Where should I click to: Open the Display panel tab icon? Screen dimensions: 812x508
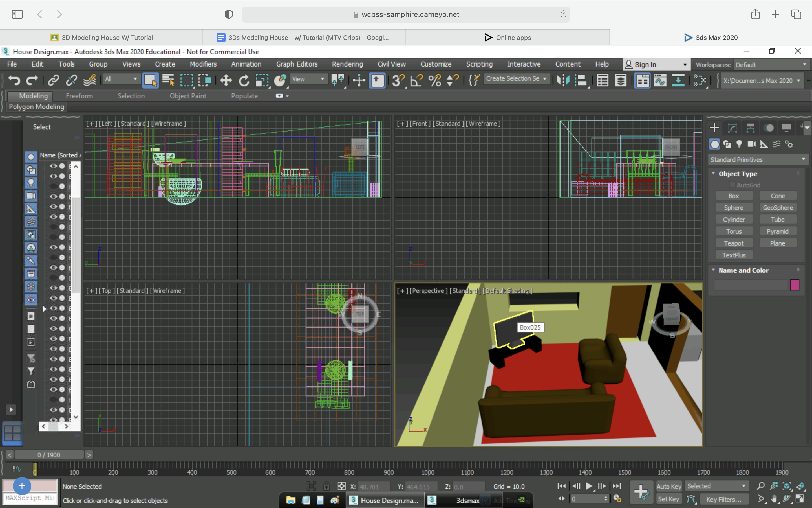(787, 128)
